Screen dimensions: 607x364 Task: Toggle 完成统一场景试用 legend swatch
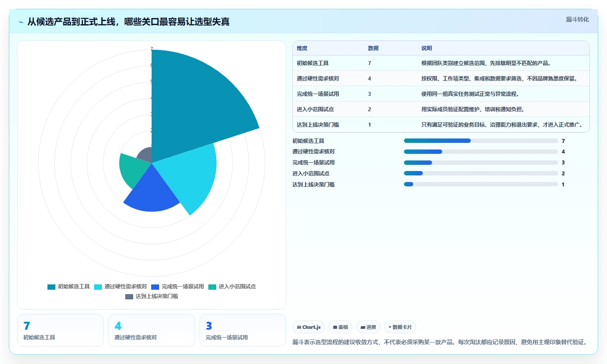click(x=155, y=287)
